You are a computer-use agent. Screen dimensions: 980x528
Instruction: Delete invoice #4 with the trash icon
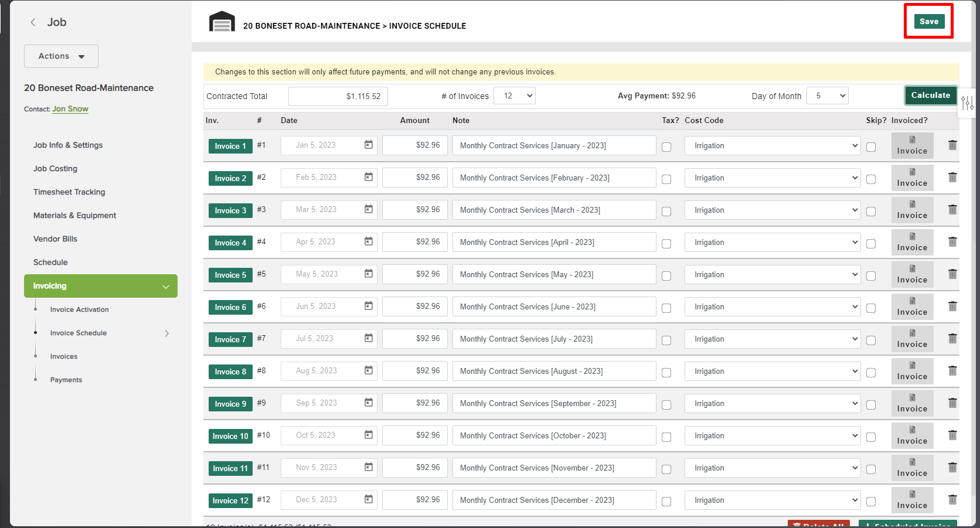pos(952,241)
